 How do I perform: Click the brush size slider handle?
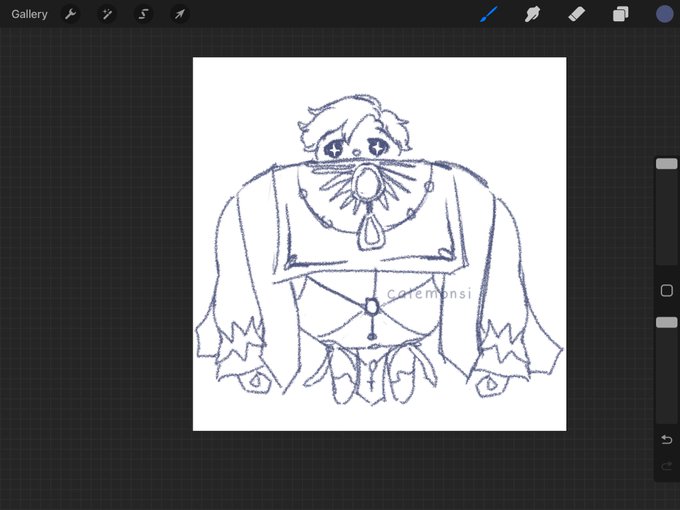pos(667,163)
